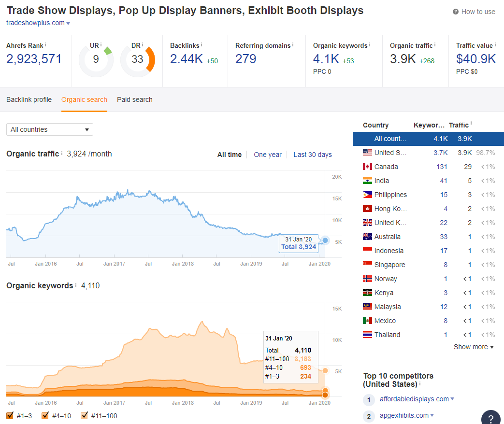
Task: Click the DR info icon
Action: [x=143, y=45]
